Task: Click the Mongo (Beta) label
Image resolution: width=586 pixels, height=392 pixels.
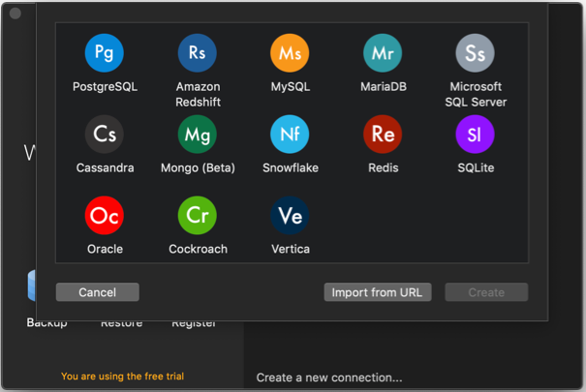Action: (x=198, y=168)
